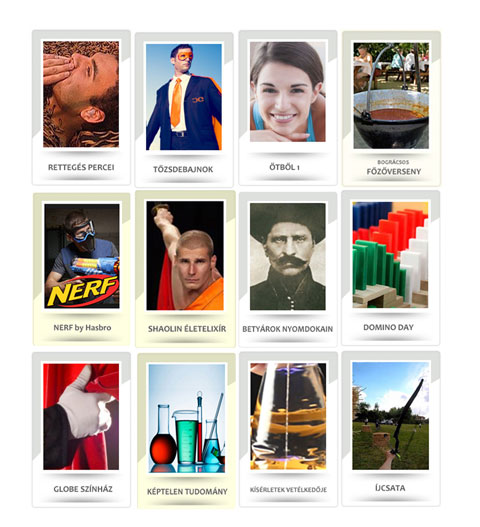Click the smiling woman photo for Ötből 1
Image resolution: width=480 pixels, height=527 pixels.
(x=288, y=91)
